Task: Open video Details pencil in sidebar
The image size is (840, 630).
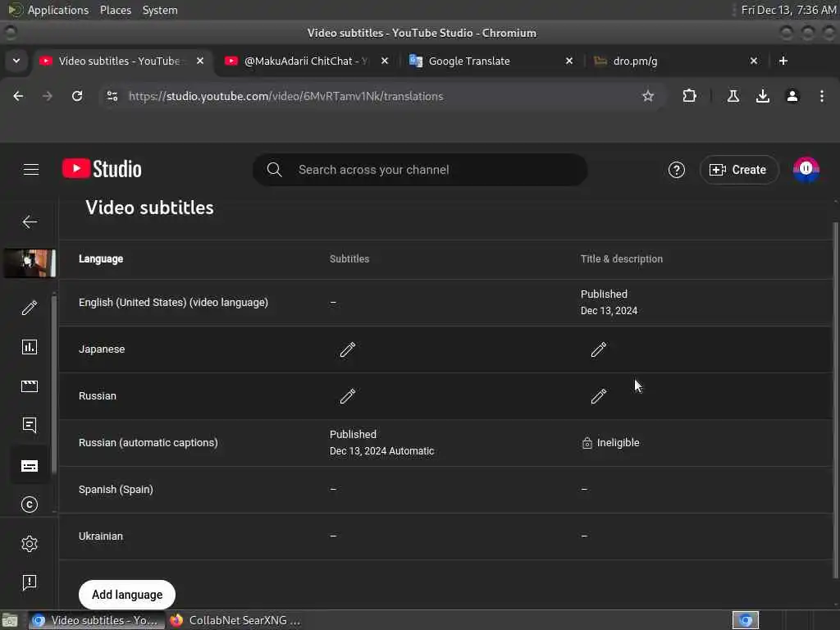Action: point(30,308)
